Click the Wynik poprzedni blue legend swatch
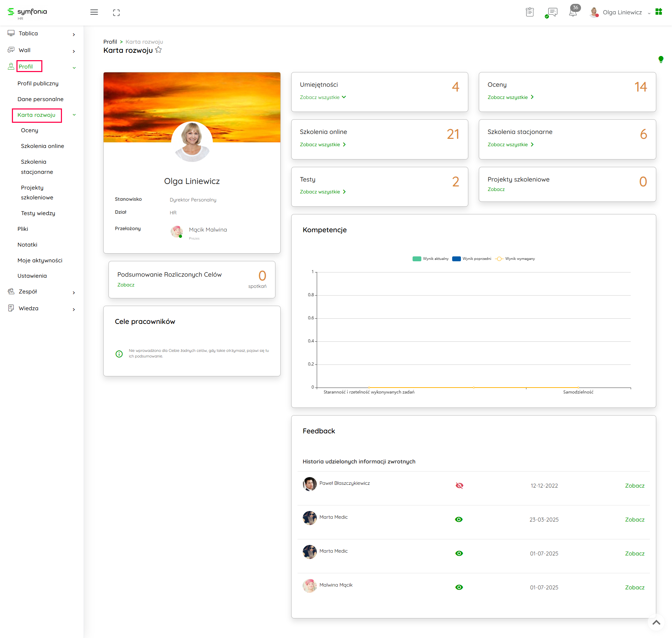 click(456, 259)
